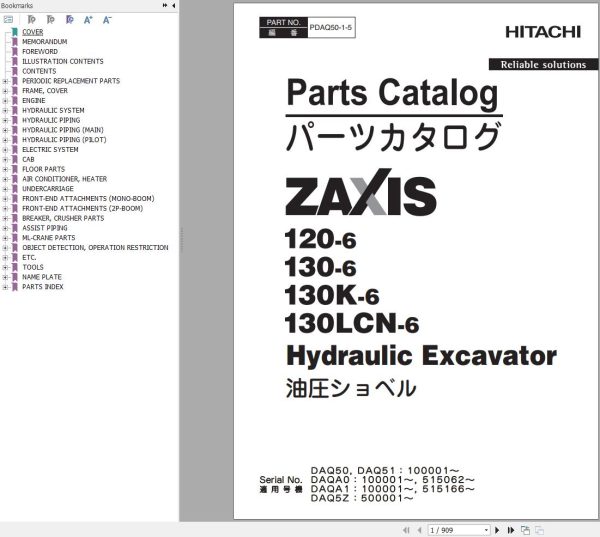Expand the ELECTRIC SYSTEM bookmark node

[x=5, y=150]
